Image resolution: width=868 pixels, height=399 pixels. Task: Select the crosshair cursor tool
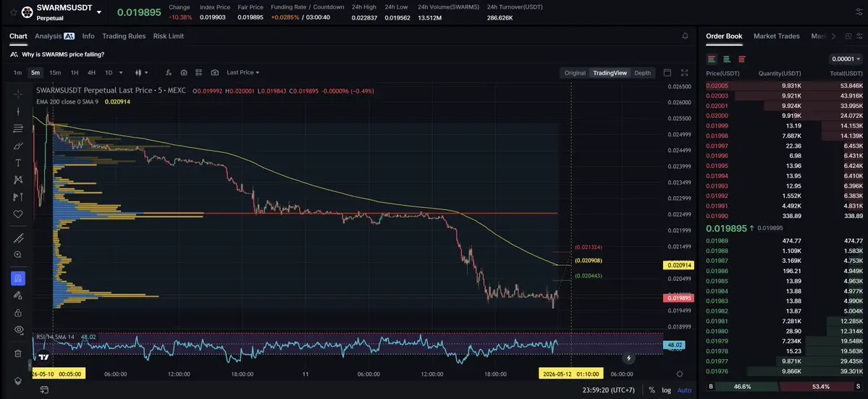[x=17, y=93]
